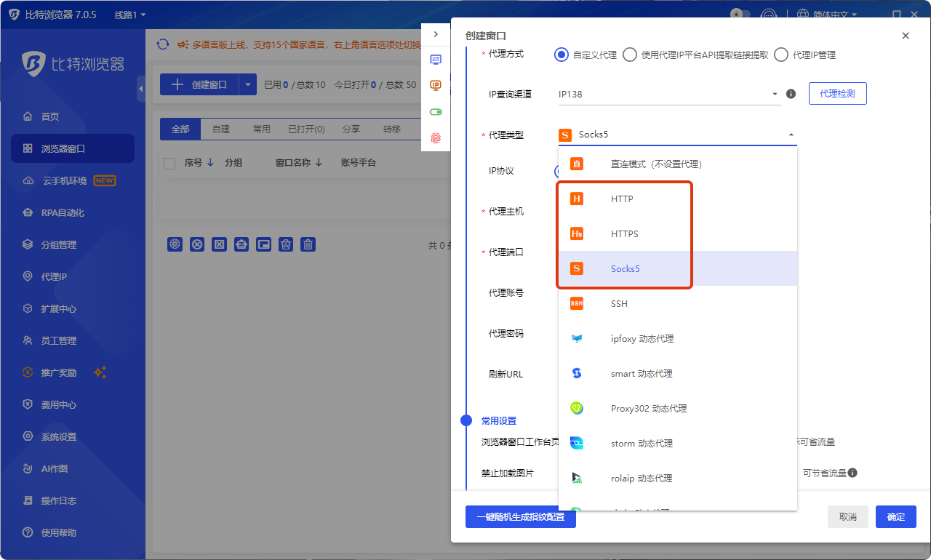Choose SSH proxy type from the list
This screenshot has height=560, width=931.
(678, 303)
